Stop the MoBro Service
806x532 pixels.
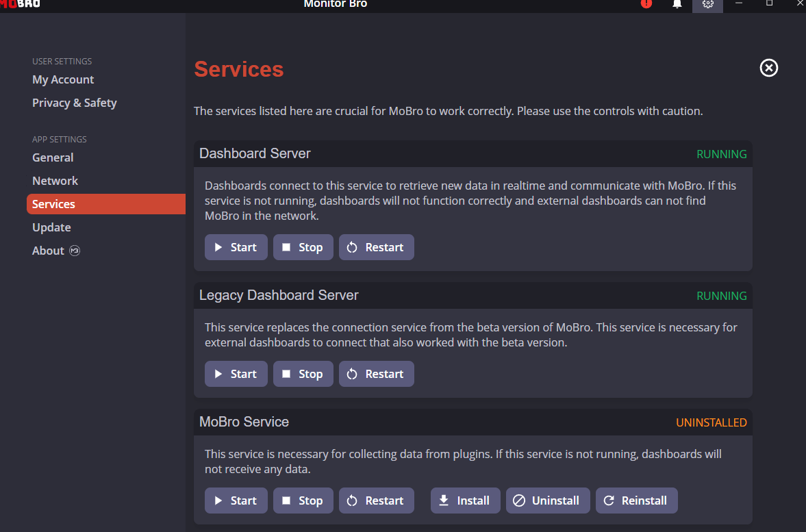coord(303,501)
